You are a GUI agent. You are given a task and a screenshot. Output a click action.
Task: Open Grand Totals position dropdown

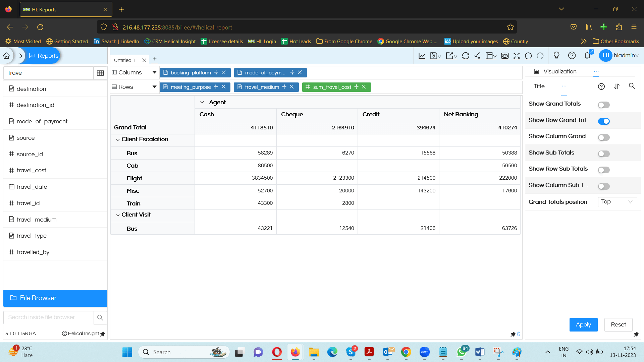617,202
